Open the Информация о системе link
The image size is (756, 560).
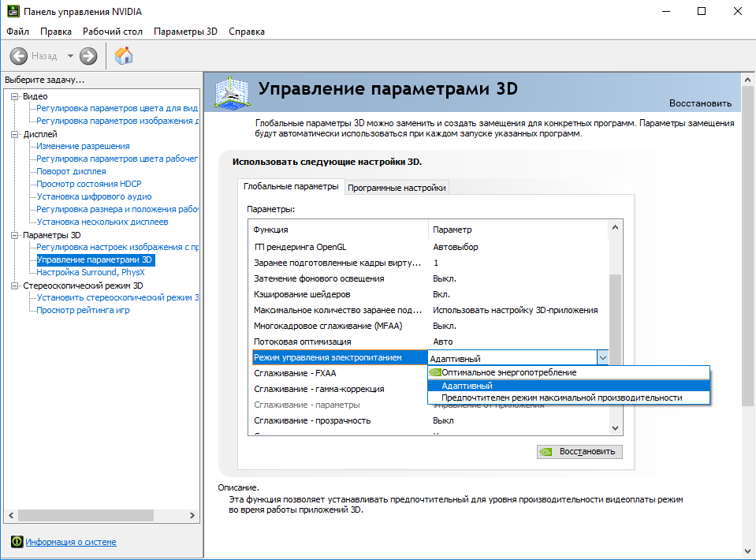(x=71, y=542)
